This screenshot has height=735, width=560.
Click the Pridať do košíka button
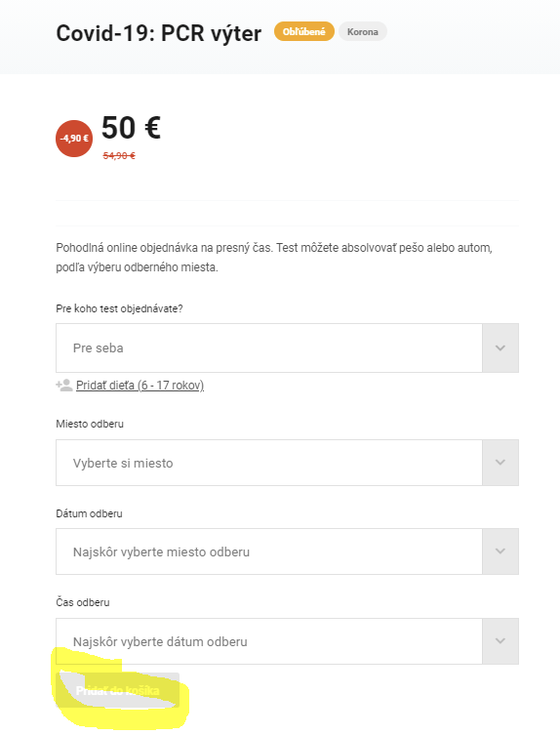[x=118, y=690]
